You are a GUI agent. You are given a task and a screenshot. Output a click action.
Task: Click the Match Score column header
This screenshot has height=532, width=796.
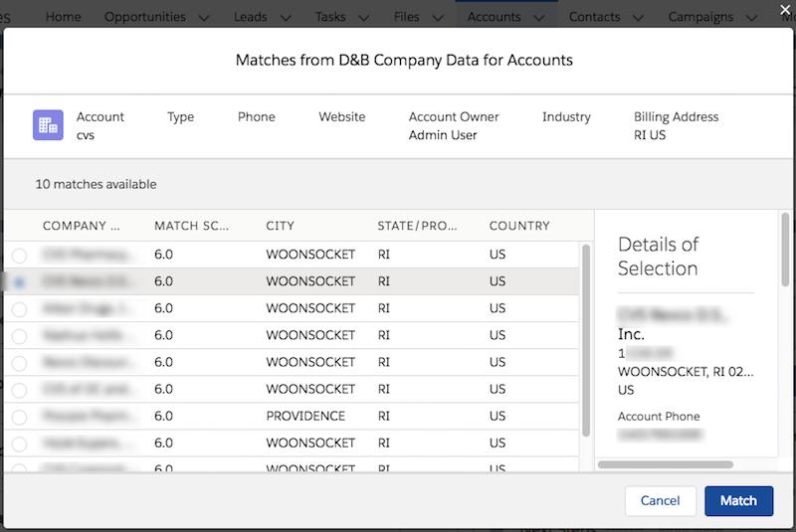(191, 226)
